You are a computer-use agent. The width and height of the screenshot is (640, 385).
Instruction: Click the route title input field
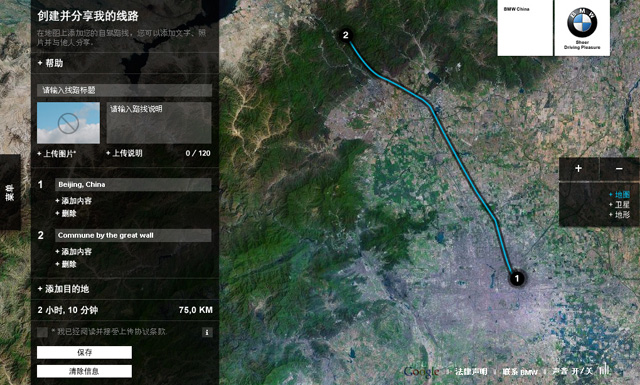(124, 90)
